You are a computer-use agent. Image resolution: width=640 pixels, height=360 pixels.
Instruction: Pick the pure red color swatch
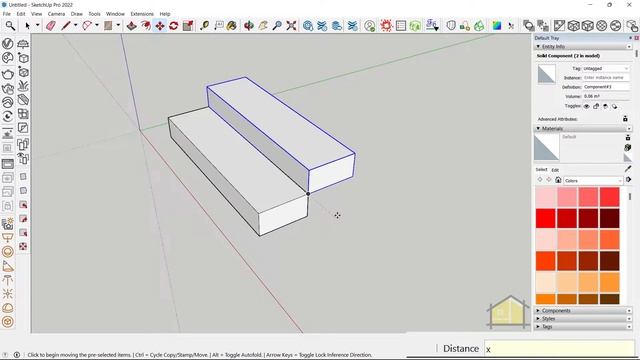[x=546, y=218]
